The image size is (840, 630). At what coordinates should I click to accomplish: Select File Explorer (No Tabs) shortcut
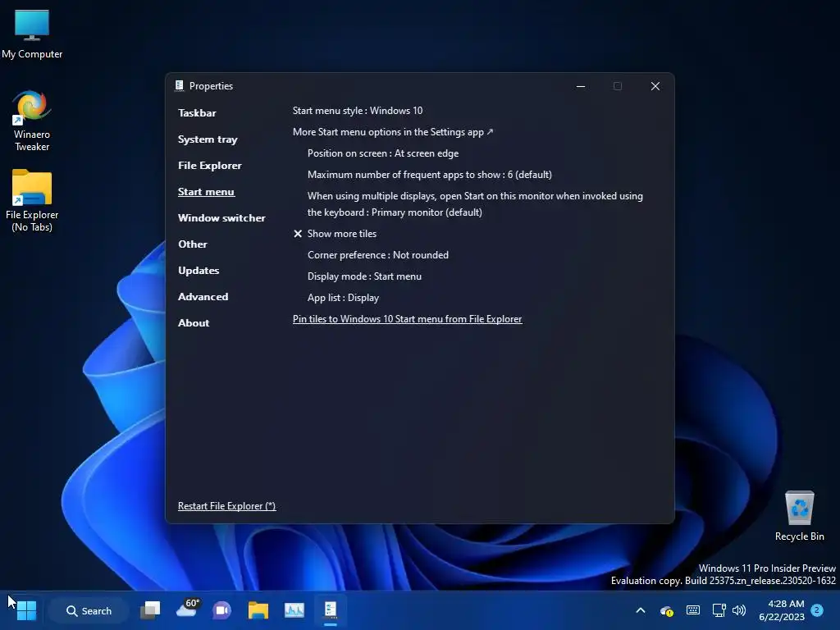point(32,201)
